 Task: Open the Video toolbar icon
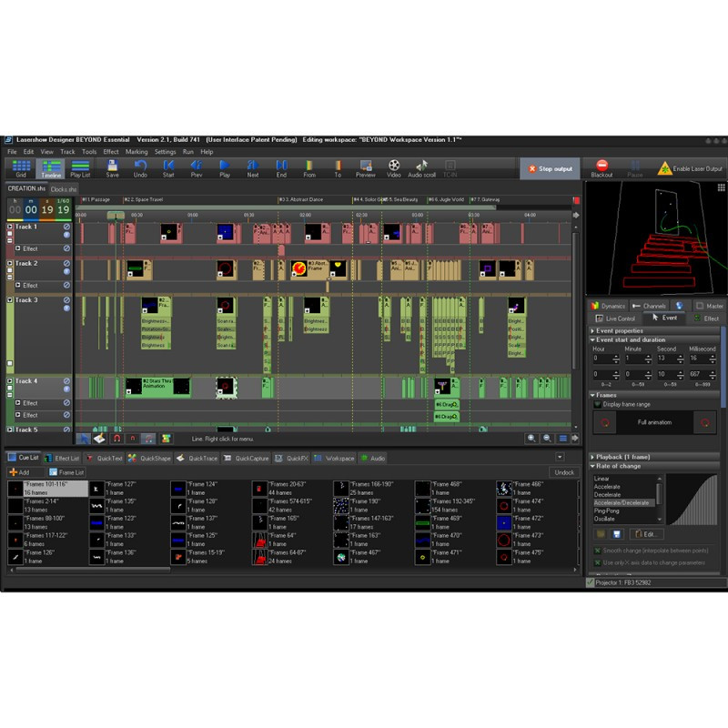click(393, 167)
